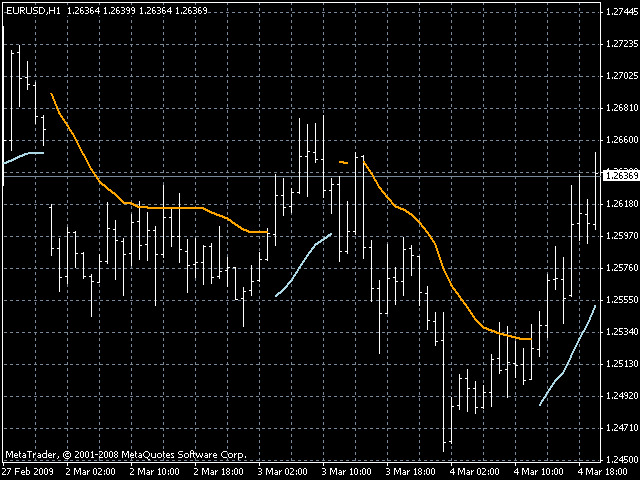
Task: Click the 1.26810 price level label
Action: [x=622, y=108]
